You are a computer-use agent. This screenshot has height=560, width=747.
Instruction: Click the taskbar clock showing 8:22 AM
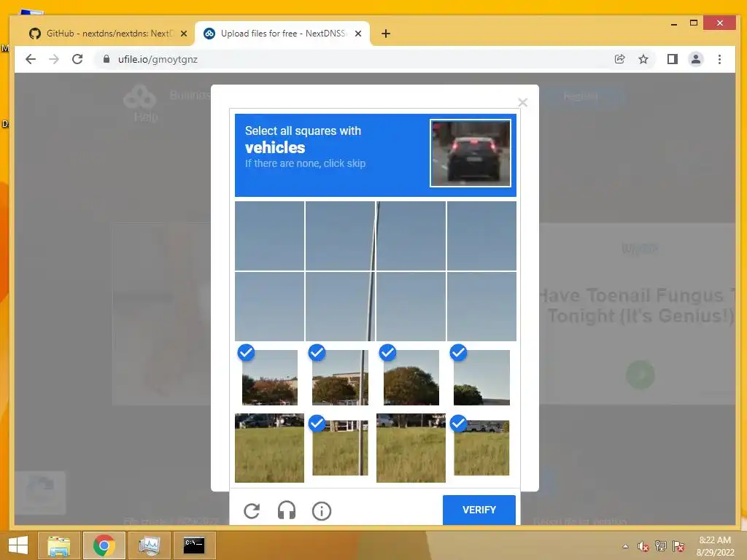point(715,546)
